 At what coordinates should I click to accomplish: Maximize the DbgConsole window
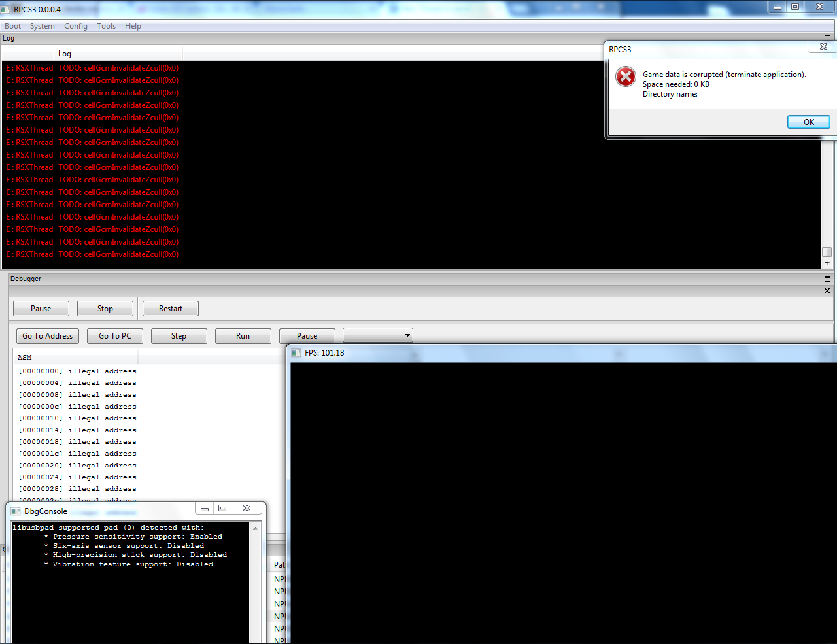pos(222,508)
